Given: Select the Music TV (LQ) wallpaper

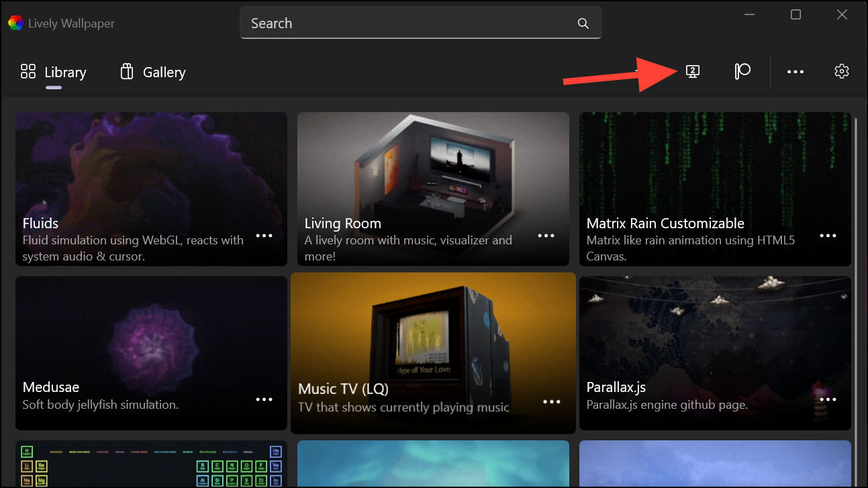Looking at the screenshot, I should pos(433,353).
